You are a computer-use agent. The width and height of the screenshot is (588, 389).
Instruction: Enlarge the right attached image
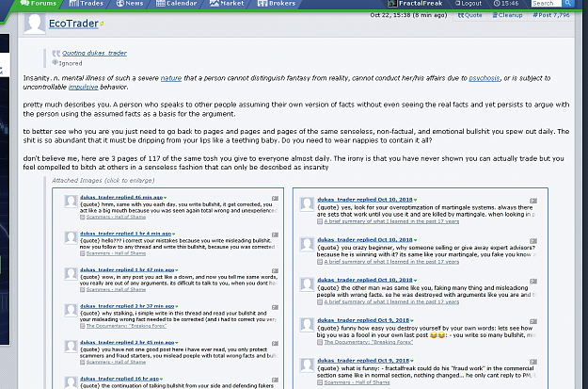[421, 288]
